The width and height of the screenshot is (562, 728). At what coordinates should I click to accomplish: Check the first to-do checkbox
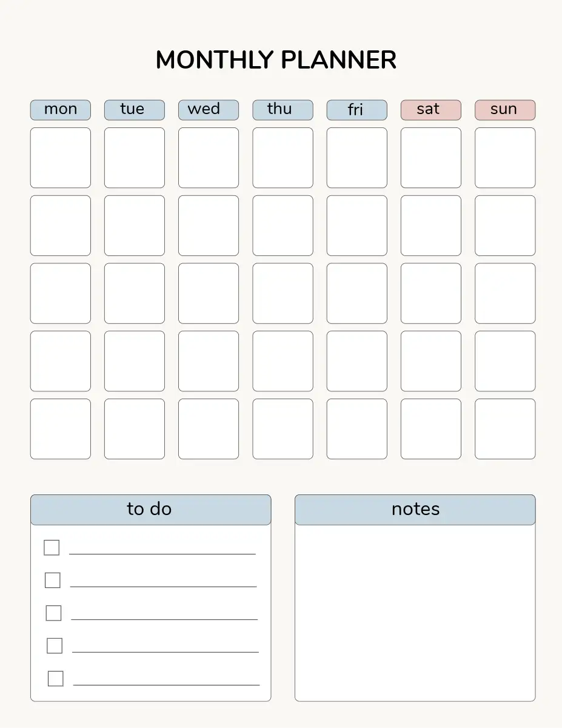(52, 548)
